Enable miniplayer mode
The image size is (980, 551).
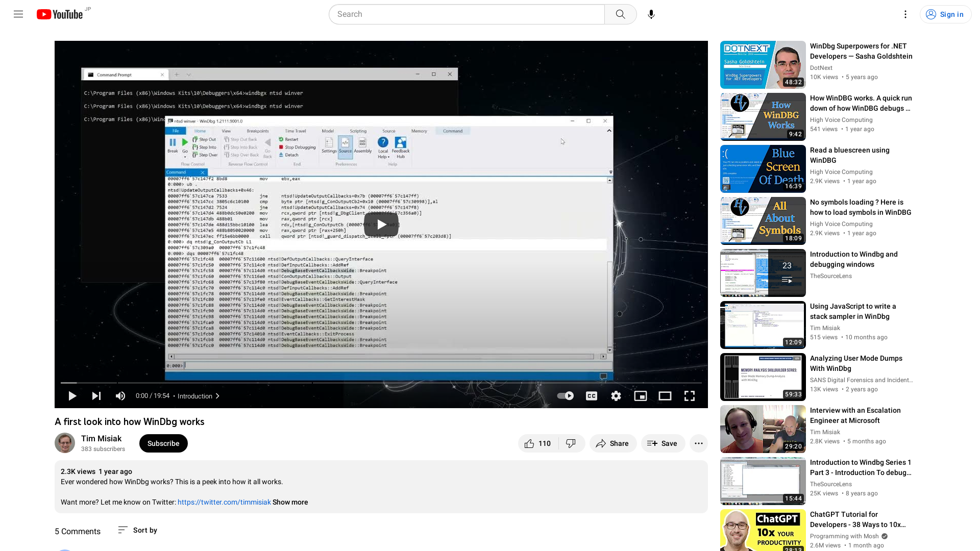[641, 396]
